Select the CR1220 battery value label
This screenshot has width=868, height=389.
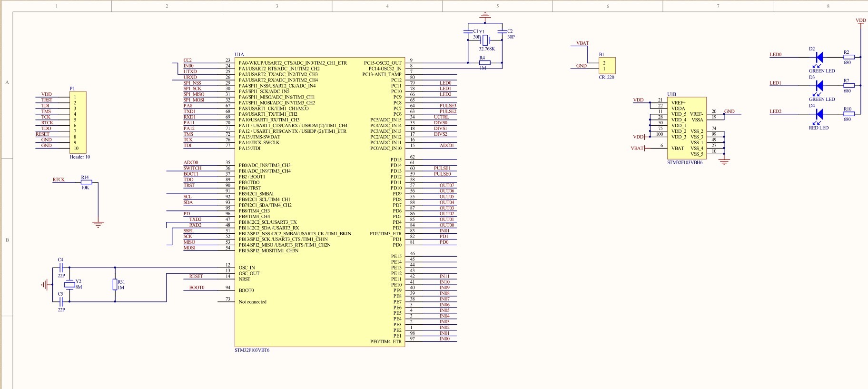pos(607,77)
